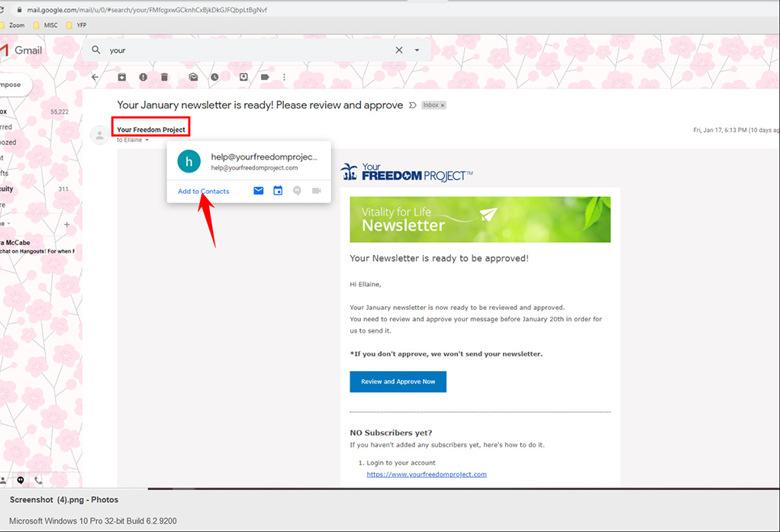The height and width of the screenshot is (532, 780).
Task: Expand the 'to Ellaine' details arrow
Action: [147, 140]
